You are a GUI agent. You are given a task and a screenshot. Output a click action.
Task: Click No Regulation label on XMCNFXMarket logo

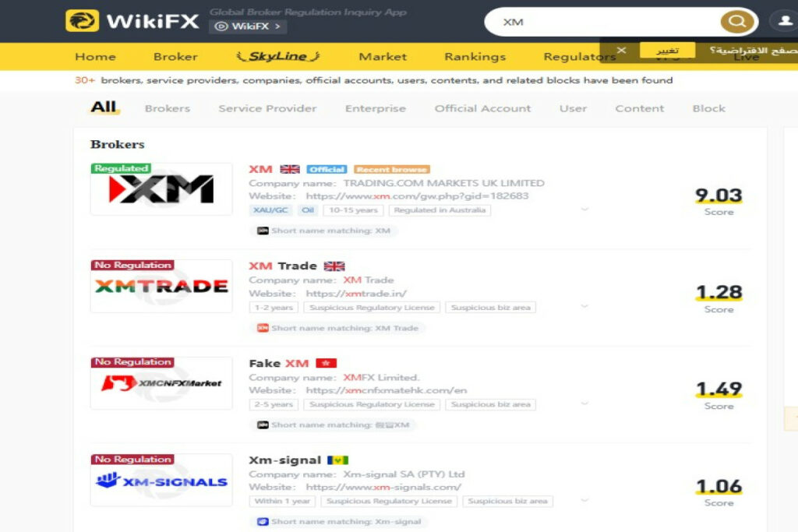132,361
